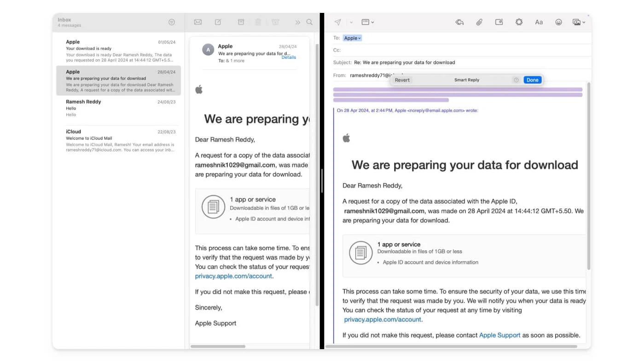Viewport: 644px width, 362px height.
Task: Click the reading pane horizontal scrollbar
Action: pyautogui.click(x=218, y=346)
